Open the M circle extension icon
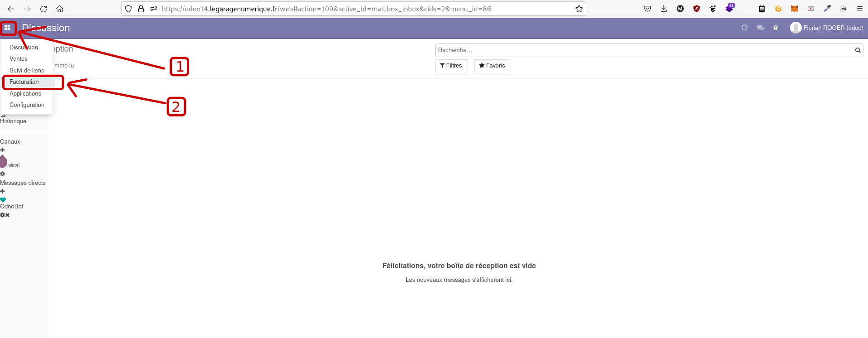The image size is (868, 338). 680,9
